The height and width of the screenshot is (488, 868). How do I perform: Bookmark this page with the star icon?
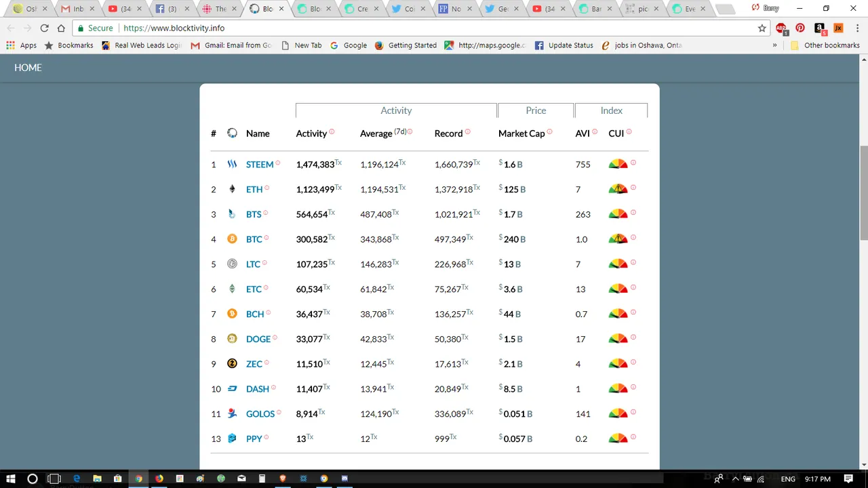(x=762, y=28)
